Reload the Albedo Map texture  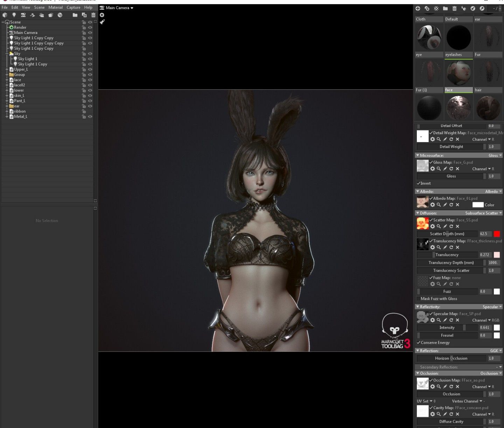(451, 205)
